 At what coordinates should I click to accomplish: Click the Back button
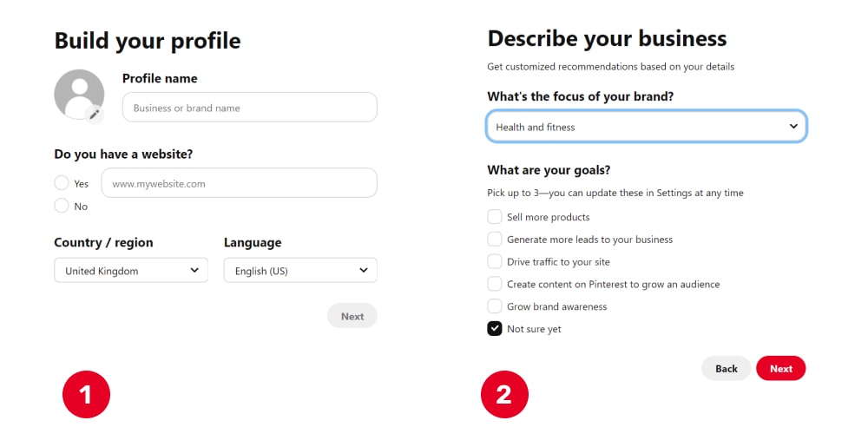727,368
